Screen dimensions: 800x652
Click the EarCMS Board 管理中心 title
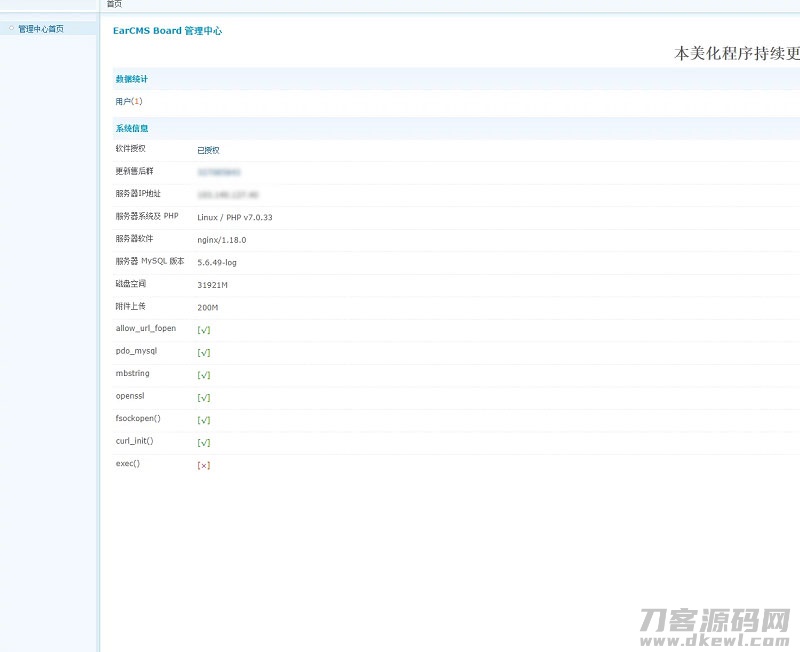click(x=167, y=31)
